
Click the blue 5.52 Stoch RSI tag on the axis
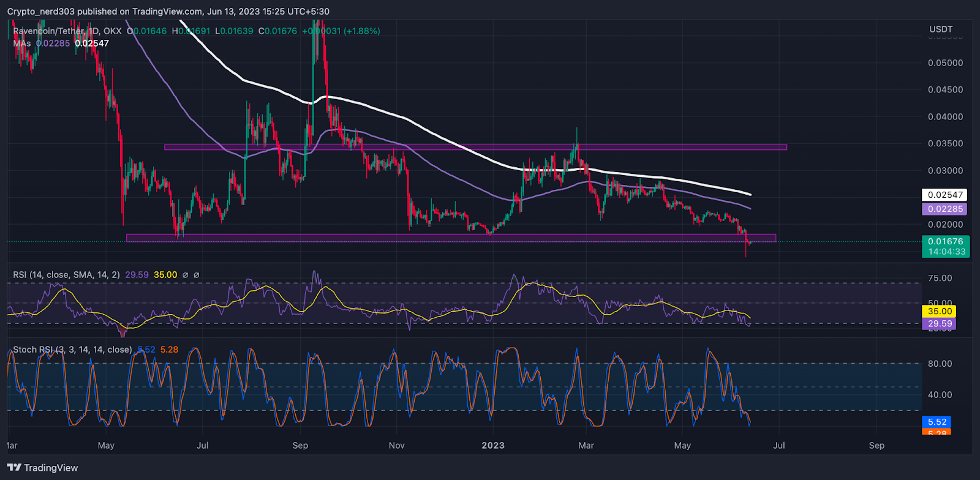click(x=937, y=422)
